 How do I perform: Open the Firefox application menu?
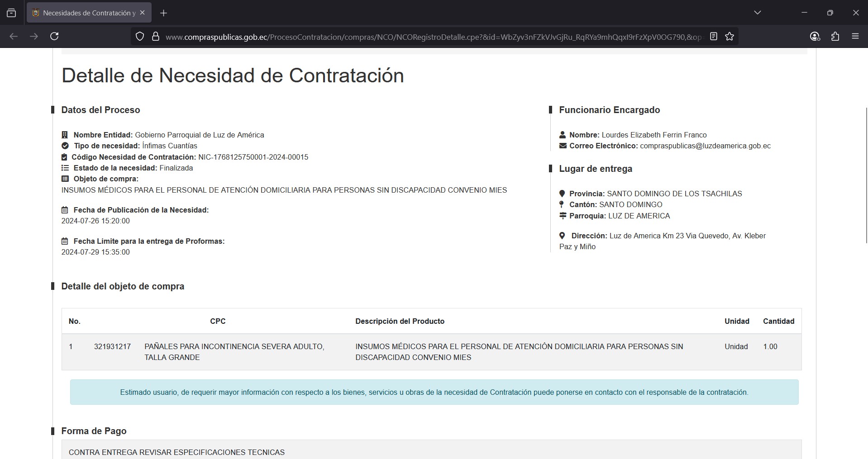tap(855, 36)
